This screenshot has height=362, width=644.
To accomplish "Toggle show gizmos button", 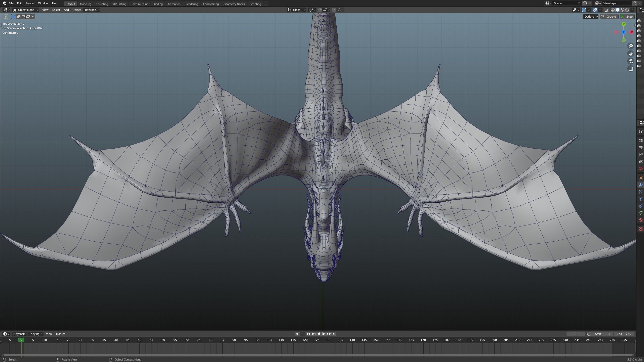I will pos(584,10).
